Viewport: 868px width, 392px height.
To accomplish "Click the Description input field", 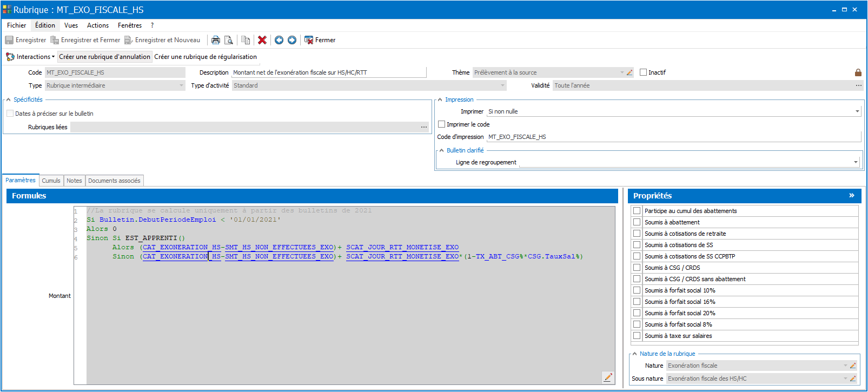I will (329, 72).
